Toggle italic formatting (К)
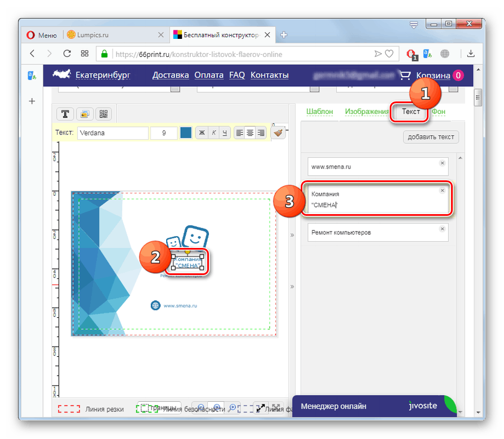The height and width of the screenshot is (439, 504). coord(214,133)
